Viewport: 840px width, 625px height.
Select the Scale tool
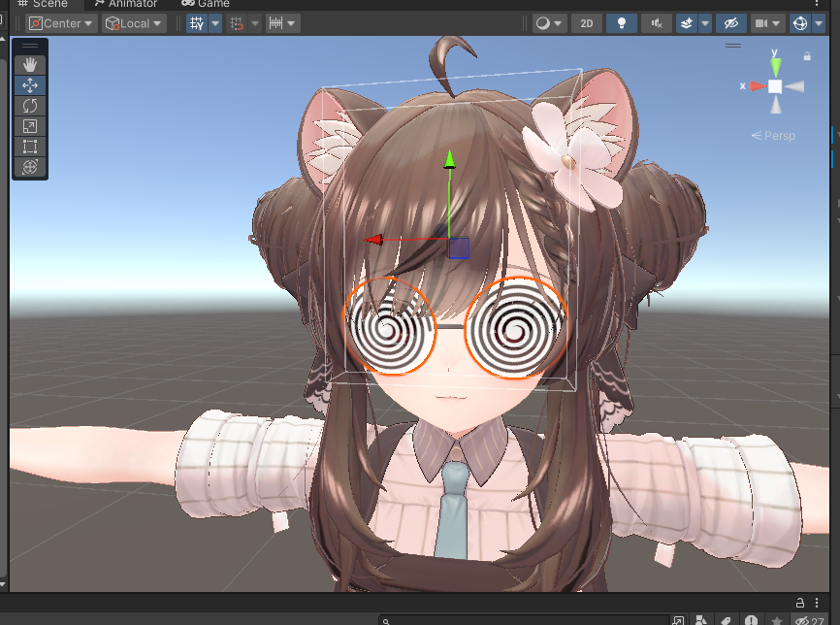[30, 126]
